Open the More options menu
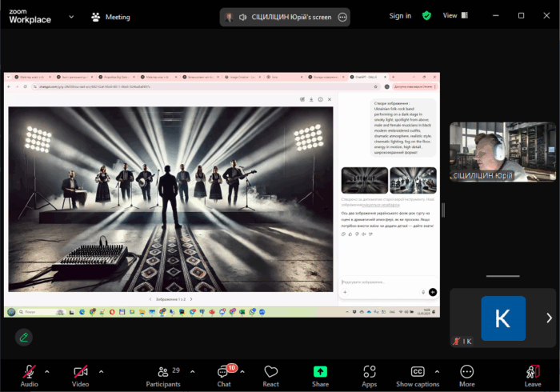This screenshot has height=392, width=560. (466, 373)
